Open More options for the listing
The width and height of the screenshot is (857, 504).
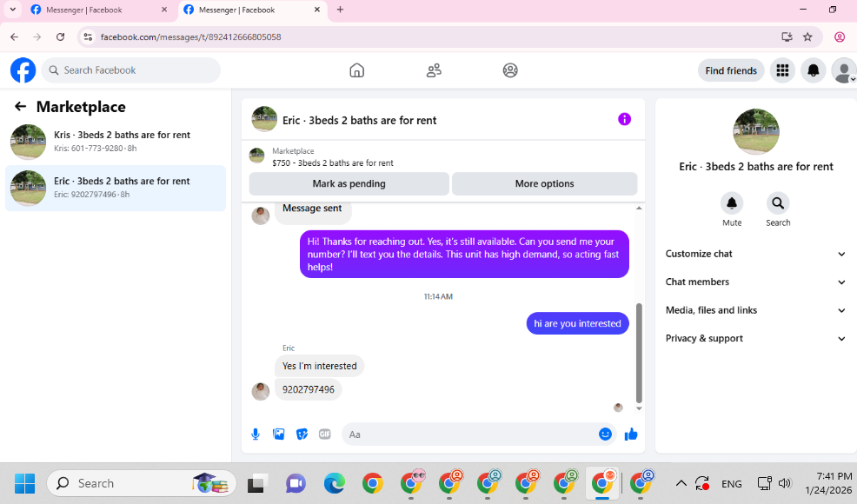(x=544, y=183)
